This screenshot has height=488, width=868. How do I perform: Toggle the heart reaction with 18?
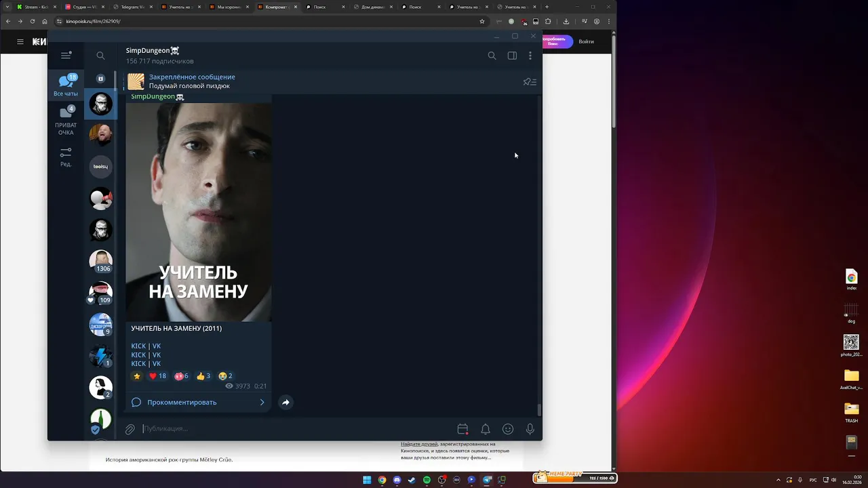point(157,375)
